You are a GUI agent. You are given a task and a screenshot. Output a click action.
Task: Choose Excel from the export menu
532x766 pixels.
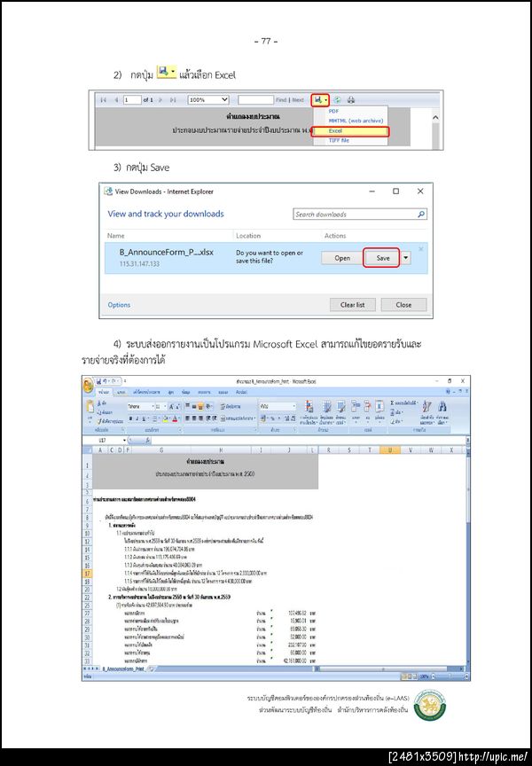coord(350,131)
